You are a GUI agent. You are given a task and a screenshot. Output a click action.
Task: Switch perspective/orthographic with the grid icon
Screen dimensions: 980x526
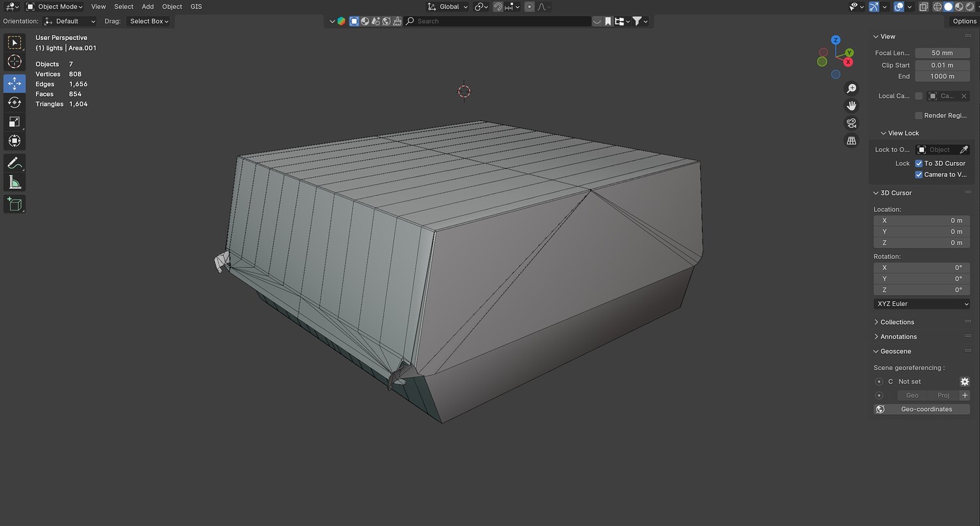tap(851, 140)
